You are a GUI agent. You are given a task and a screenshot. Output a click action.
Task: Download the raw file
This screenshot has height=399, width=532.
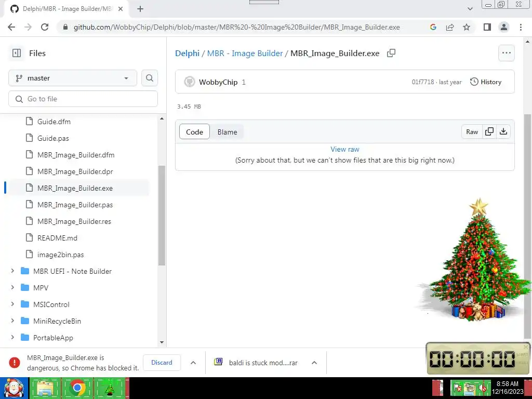click(503, 131)
